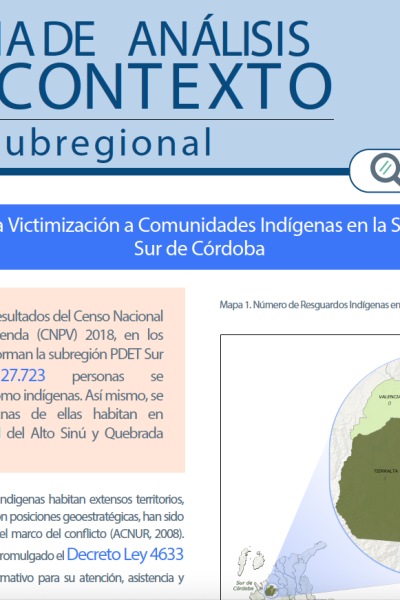This screenshot has width=400, height=600.
Task: Click the 'ubregional' subtitle text
Action: 108,142
